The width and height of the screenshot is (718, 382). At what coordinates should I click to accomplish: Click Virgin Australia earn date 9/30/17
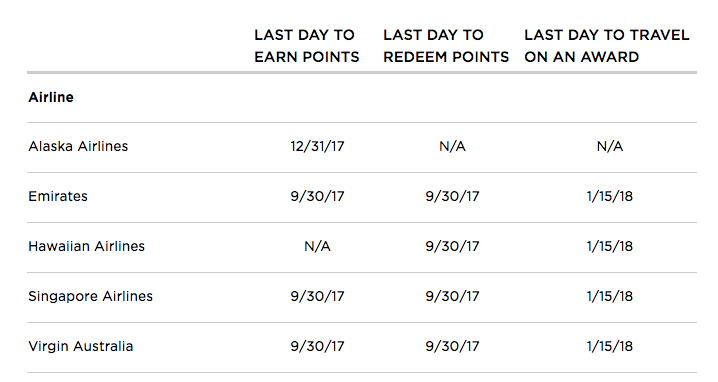click(317, 346)
